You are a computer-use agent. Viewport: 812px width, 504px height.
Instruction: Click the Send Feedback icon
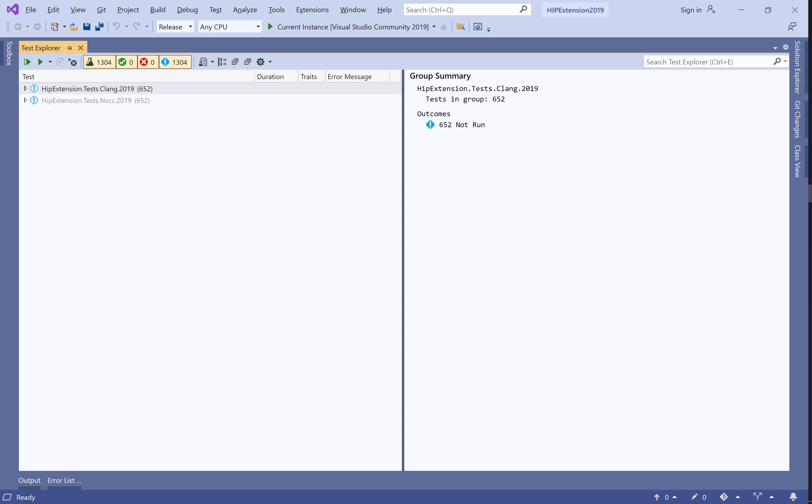[x=792, y=27]
